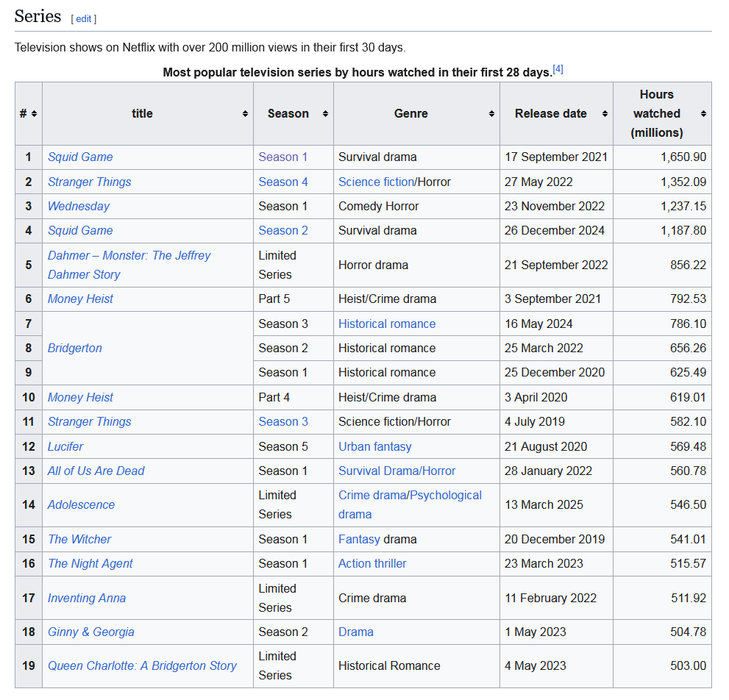Screen dimensions: 729x700
Task: Select the Comedy Horror genre cell
Action: [x=416, y=207]
